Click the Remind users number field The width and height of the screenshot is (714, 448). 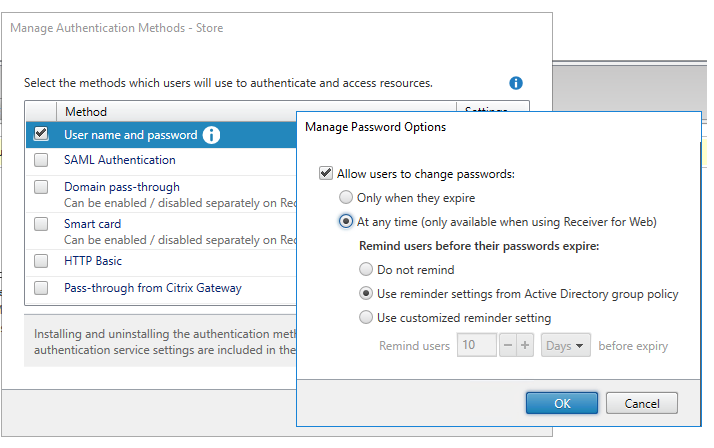[x=475, y=346]
